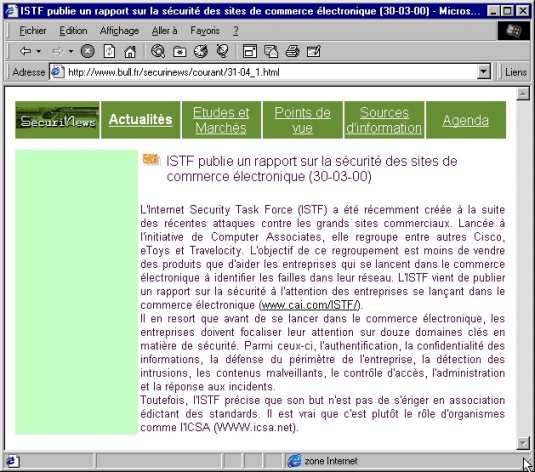
Task: Click the Internet Explorer title bar icon
Action: [11, 11]
